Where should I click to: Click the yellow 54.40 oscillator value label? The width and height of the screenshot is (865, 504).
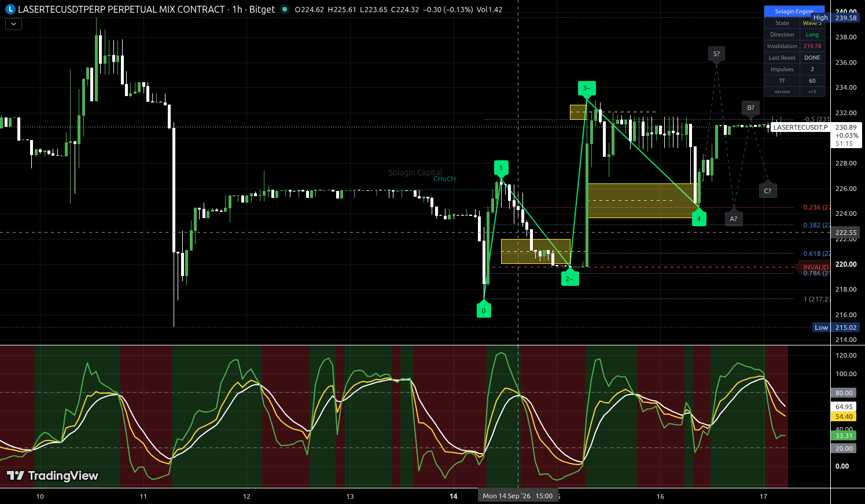pyautogui.click(x=844, y=417)
